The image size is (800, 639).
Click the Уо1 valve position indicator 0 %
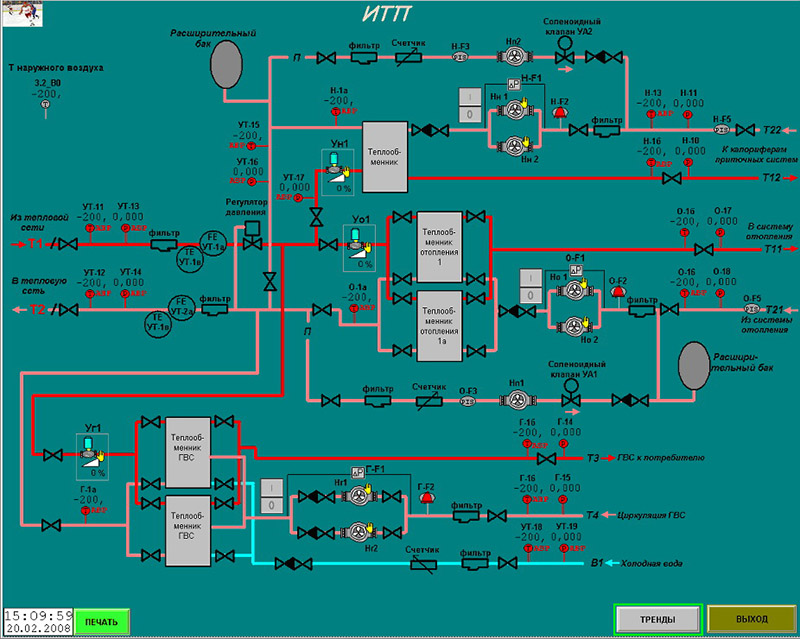(365, 264)
